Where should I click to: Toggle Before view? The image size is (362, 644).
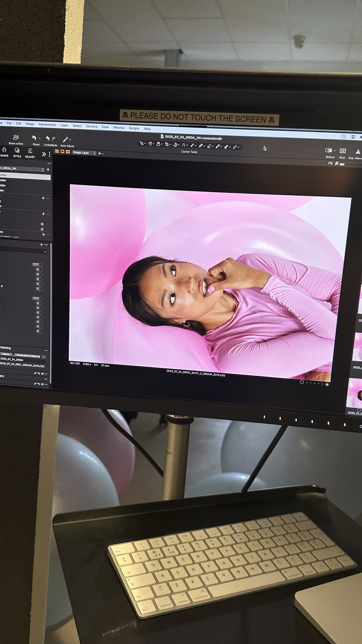click(328, 150)
